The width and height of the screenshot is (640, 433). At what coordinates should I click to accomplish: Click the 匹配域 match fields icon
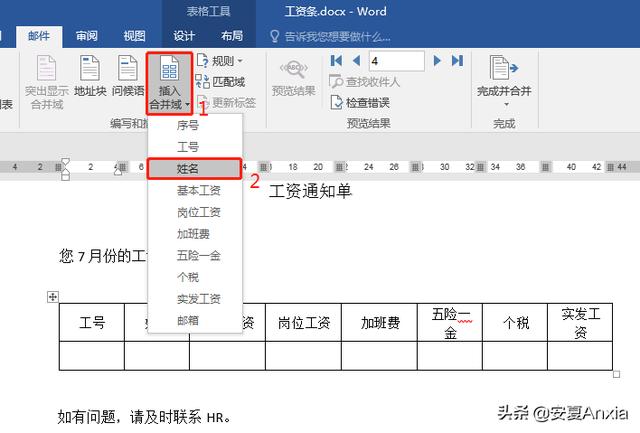point(220,82)
